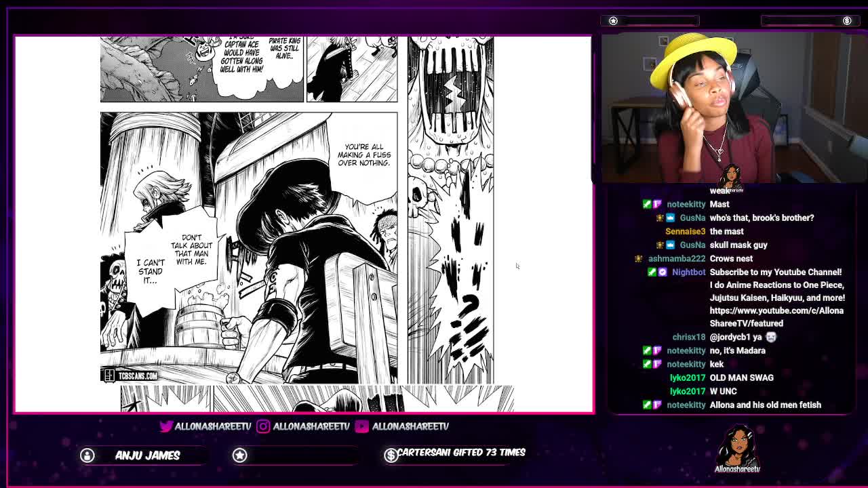Click the person icon beside Anju James
The height and width of the screenshot is (488, 868).
(x=87, y=455)
